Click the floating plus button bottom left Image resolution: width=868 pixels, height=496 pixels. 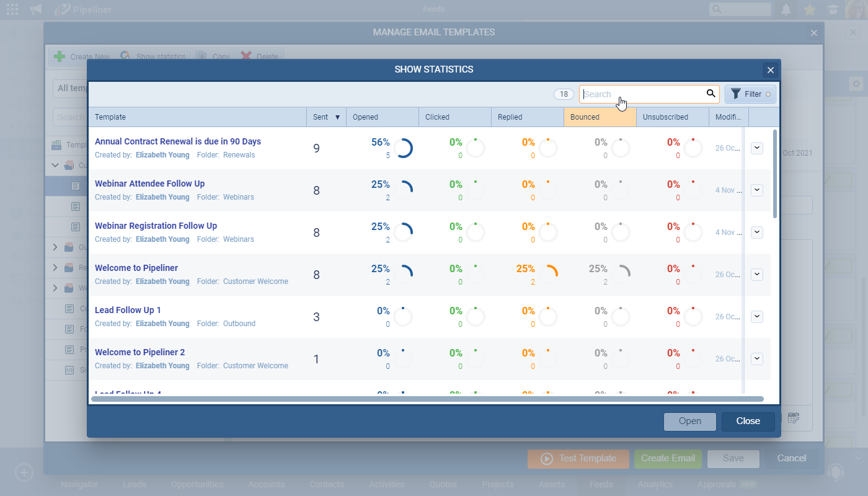(x=24, y=472)
